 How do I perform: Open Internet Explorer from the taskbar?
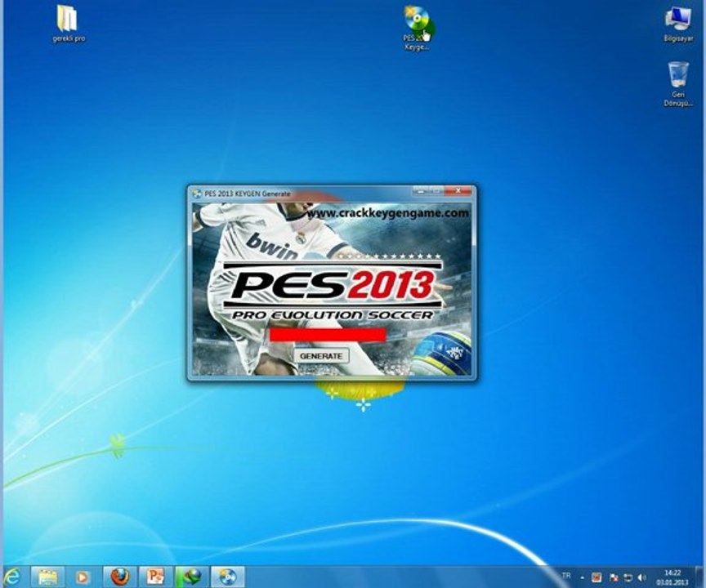pyautogui.click(x=12, y=577)
